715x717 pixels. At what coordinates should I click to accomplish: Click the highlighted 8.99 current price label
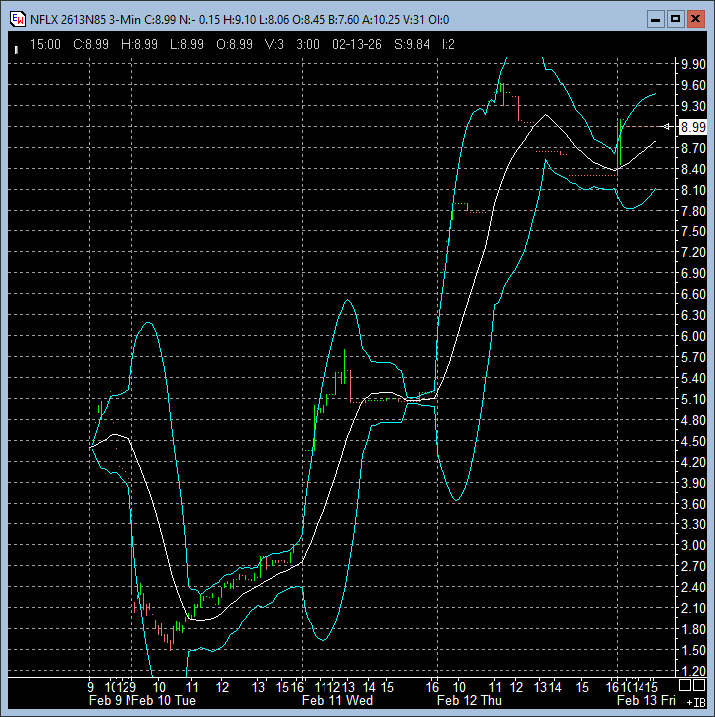(x=692, y=127)
